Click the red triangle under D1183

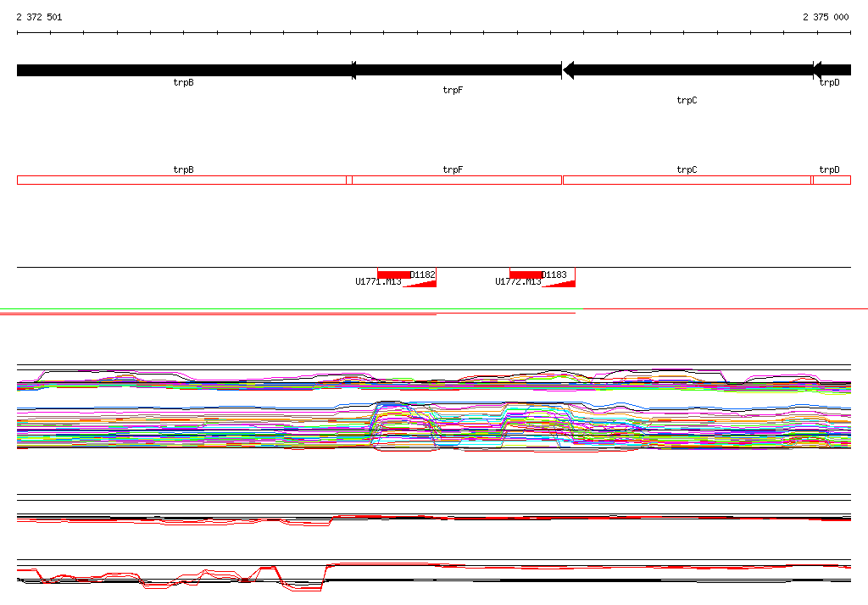click(x=561, y=284)
